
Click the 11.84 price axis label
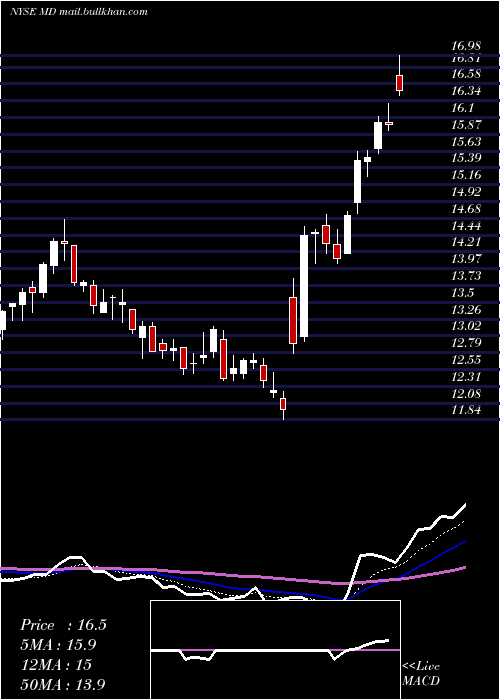(x=466, y=410)
